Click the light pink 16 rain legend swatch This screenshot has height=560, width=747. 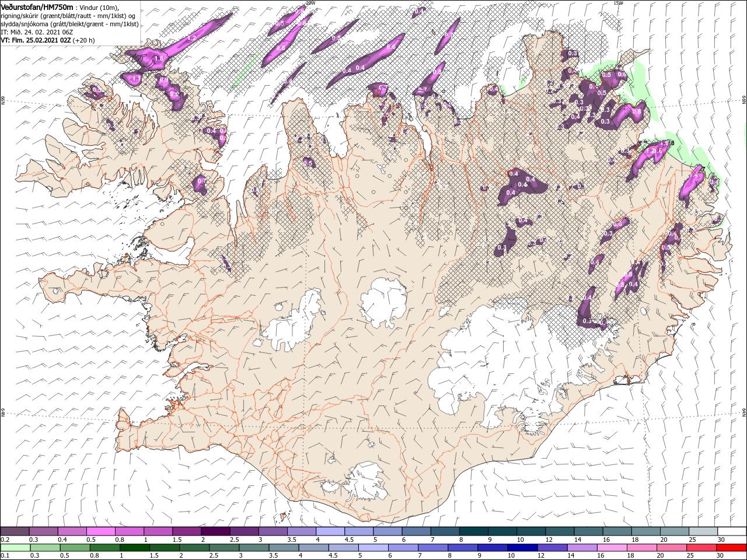click(x=612, y=548)
